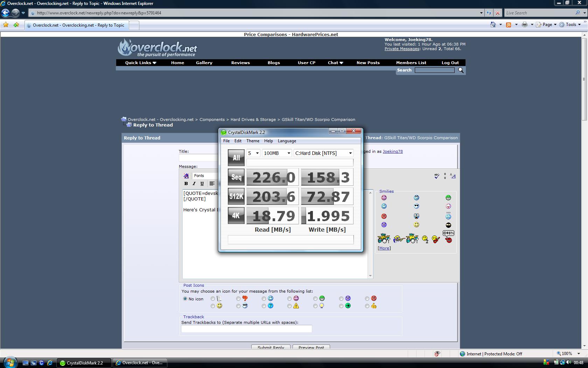Open the Fonts dropdown in the editor
This screenshot has height=368, width=588.
[205, 176]
